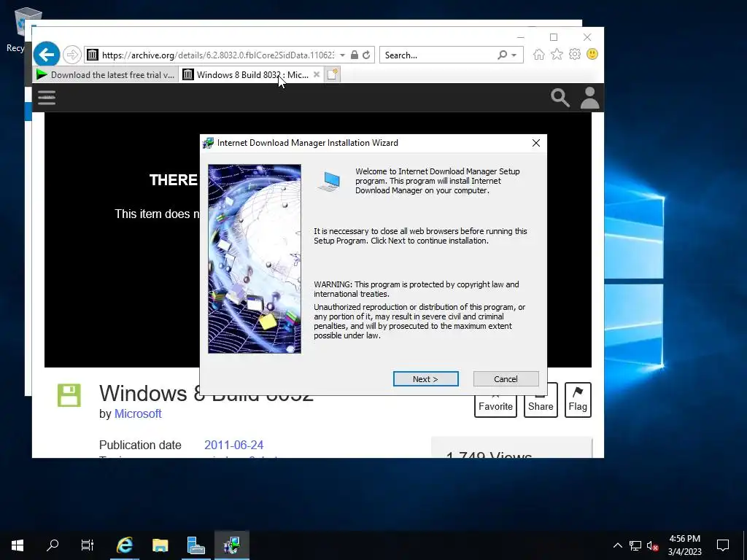
Task: Open Task View from the taskbar
Action: [88, 545]
